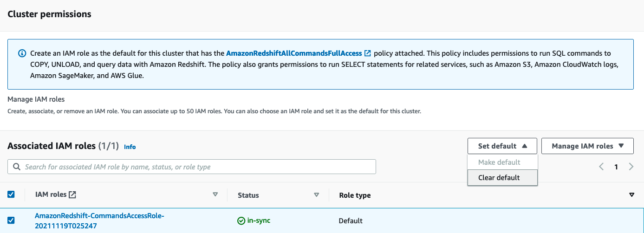
Task: Click the blue info circle icon
Action: (x=22, y=53)
